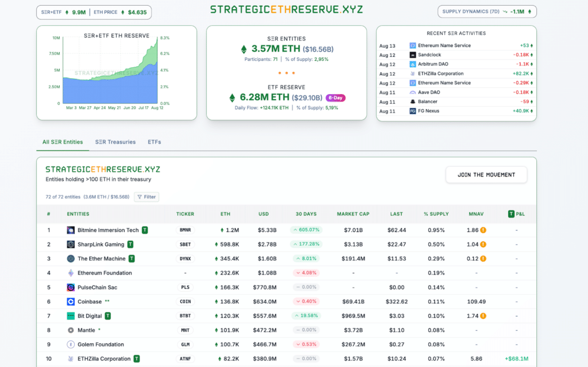The width and height of the screenshot is (588, 367).
Task: Click the Sandclock icon in recent activities
Action: click(412, 55)
